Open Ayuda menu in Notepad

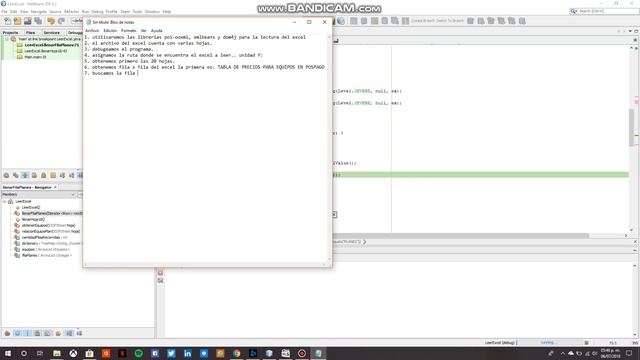(156, 31)
